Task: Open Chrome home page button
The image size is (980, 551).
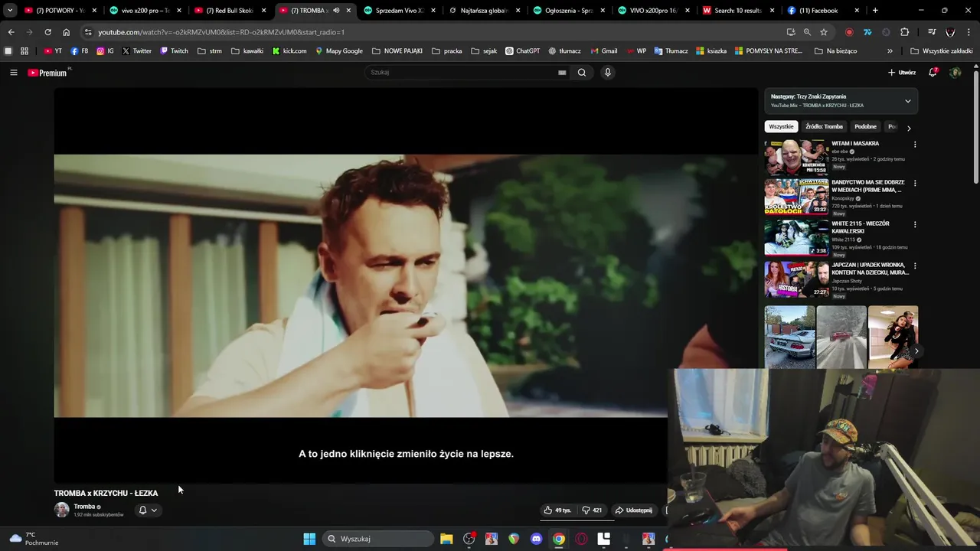Action: coord(66,32)
